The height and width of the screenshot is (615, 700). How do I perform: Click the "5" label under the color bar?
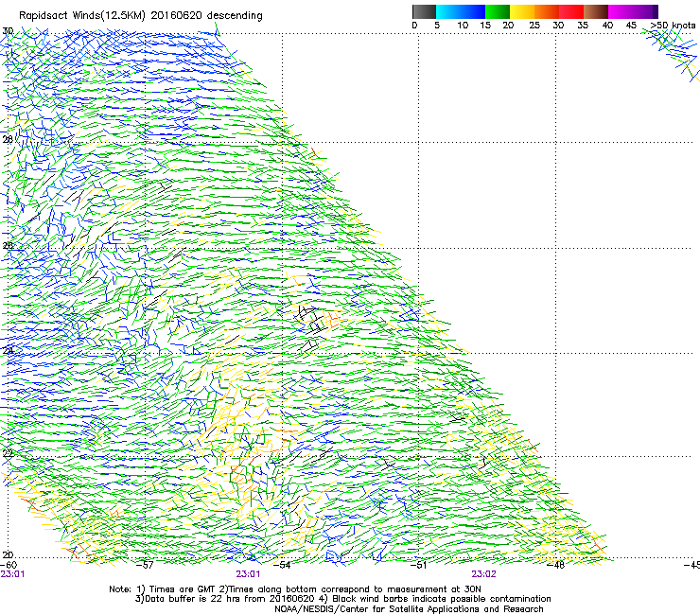437,26
